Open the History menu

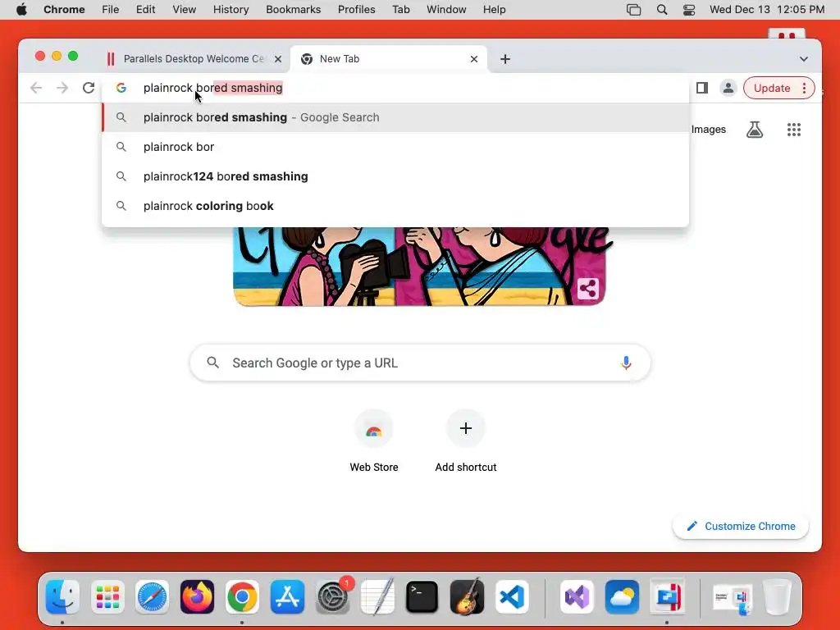231,10
